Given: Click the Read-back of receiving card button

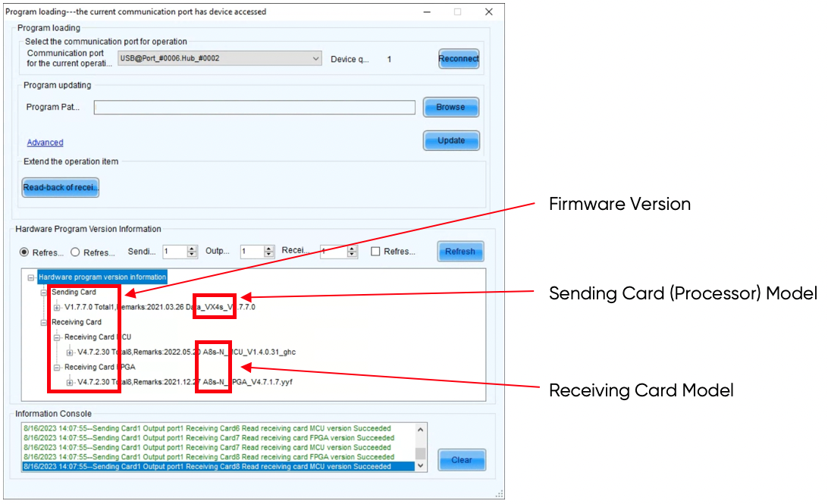Looking at the screenshot, I should tap(61, 187).
